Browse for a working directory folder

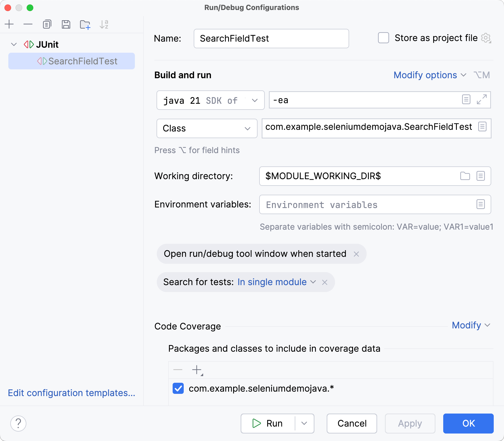tap(465, 176)
